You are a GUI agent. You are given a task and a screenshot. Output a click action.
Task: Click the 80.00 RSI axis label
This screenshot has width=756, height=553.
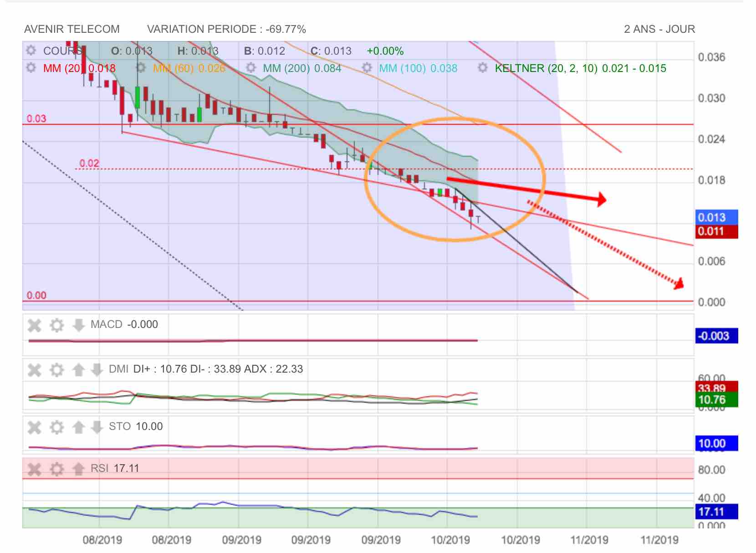[712, 470]
